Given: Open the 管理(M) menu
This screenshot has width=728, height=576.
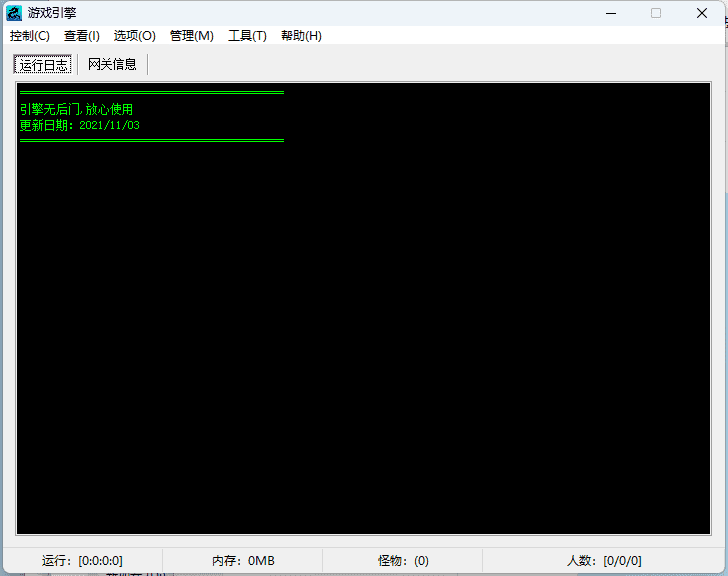Looking at the screenshot, I should click(192, 36).
